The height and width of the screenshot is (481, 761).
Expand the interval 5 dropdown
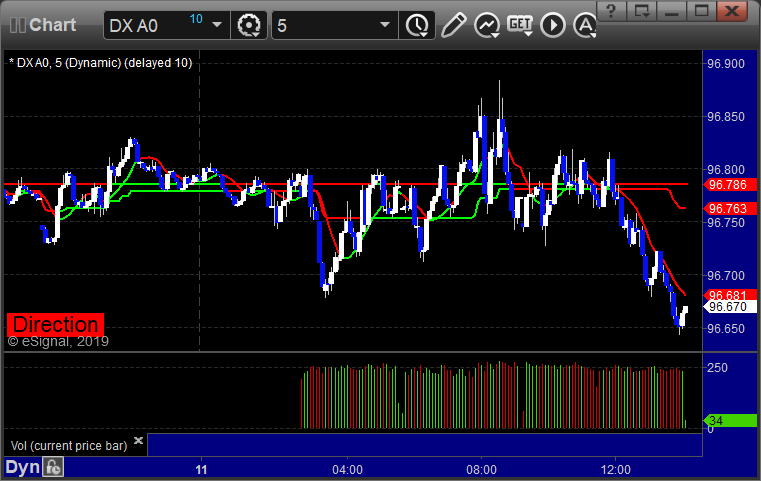coord(385,25)
